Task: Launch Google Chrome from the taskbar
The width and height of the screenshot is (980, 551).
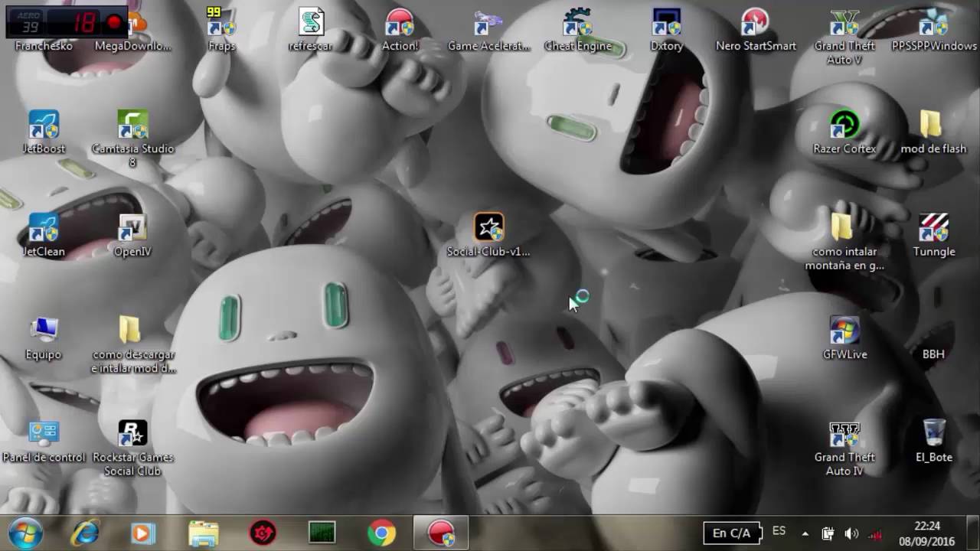Action: (x=381, y=533)
